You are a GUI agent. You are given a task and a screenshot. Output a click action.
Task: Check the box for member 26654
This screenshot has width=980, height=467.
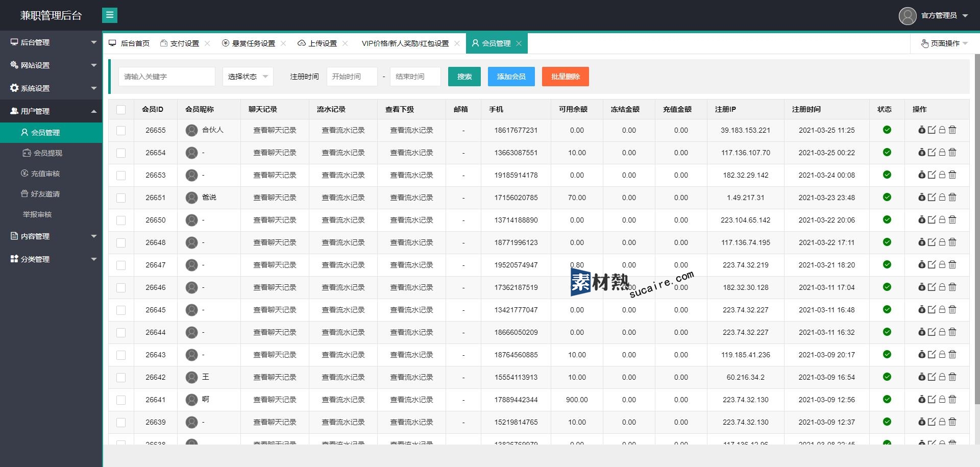click(121, 153)
